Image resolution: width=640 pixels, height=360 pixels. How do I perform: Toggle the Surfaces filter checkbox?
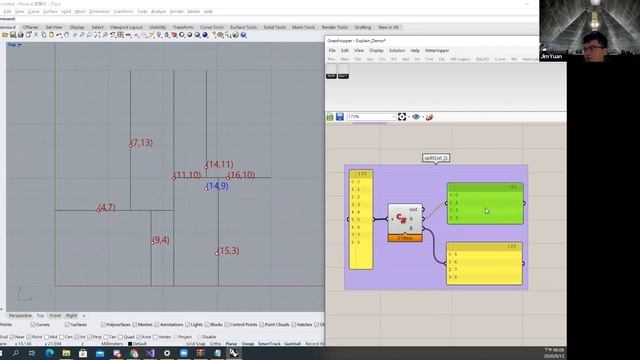(x=67, y=324)
